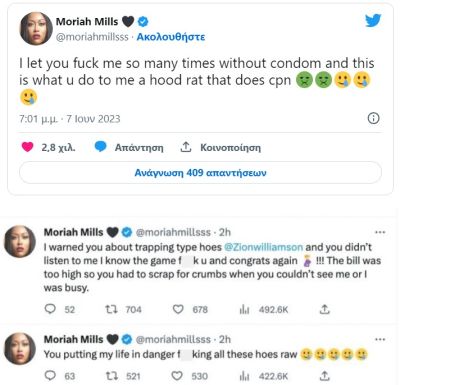The height and width of the screenshot is (385, 450).
Task: Click share icon beside Κοινοποίηση
Action: [186, 147]
